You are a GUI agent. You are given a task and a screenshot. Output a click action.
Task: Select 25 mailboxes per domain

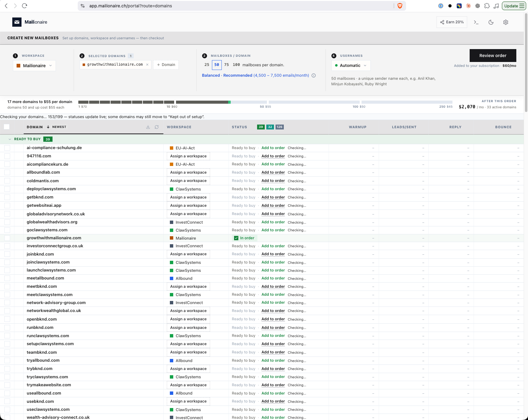(207, 65)
